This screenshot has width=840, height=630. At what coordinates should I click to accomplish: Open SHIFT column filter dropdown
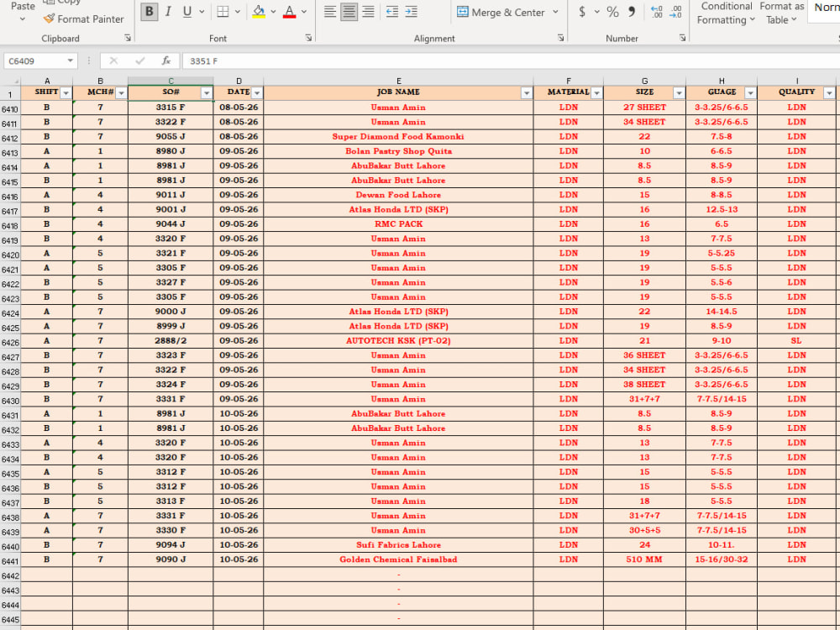66,93
